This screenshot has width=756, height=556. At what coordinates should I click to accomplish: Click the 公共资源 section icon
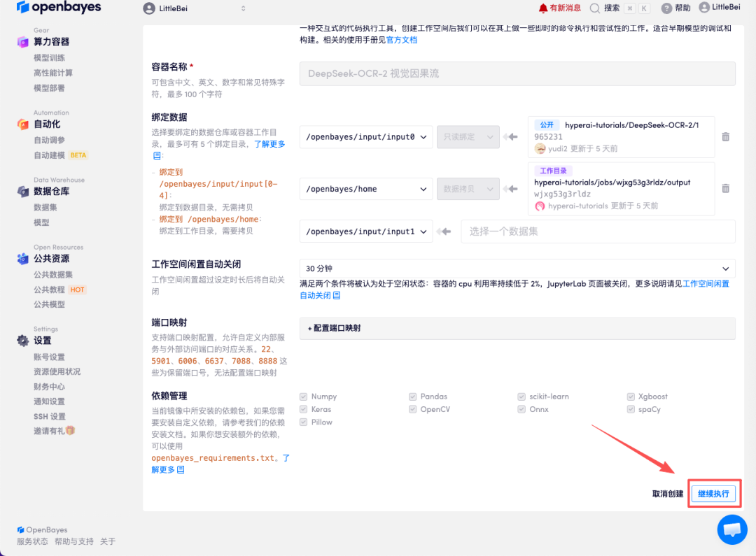[22, 259]
